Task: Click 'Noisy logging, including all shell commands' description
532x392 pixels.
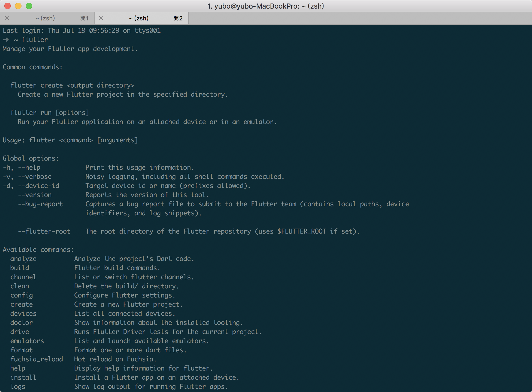Action: [185, 177]
